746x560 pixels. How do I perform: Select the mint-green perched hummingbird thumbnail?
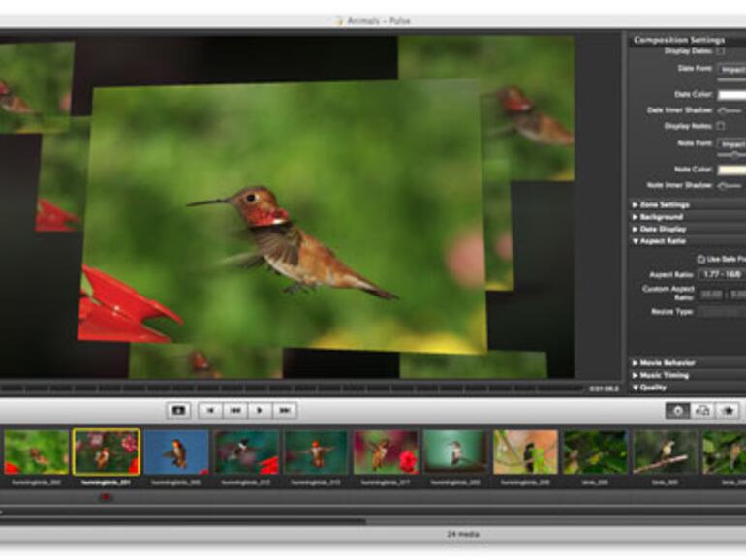[x=455, y=452]
